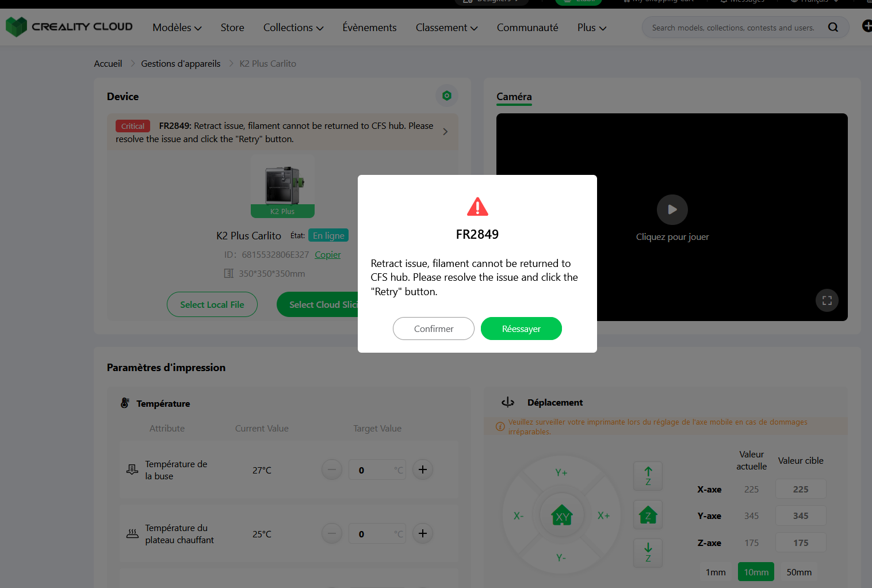Jog the print head X+
The width and height of the screenshot is (872, 588).
[603, 516]
